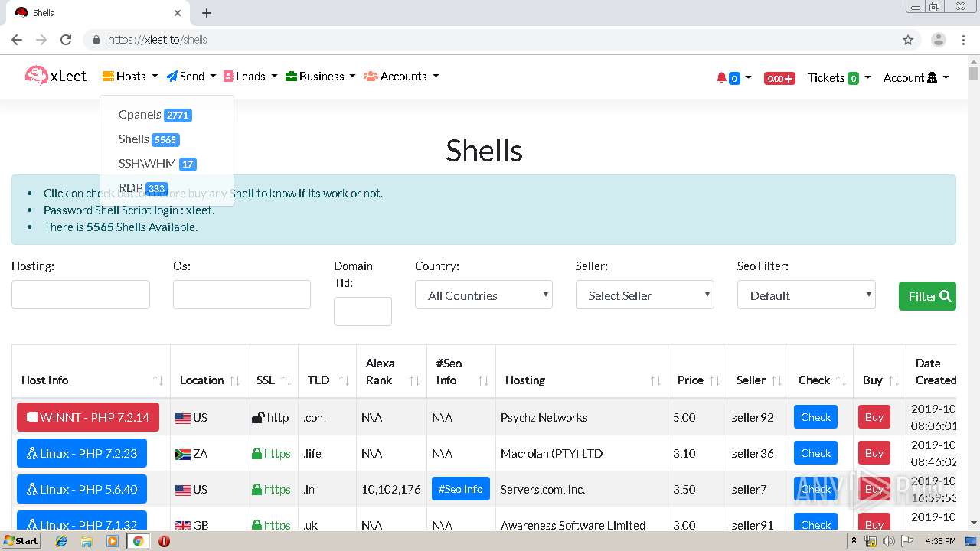Click the site lock icon in address bar

[x=96, y=40]
